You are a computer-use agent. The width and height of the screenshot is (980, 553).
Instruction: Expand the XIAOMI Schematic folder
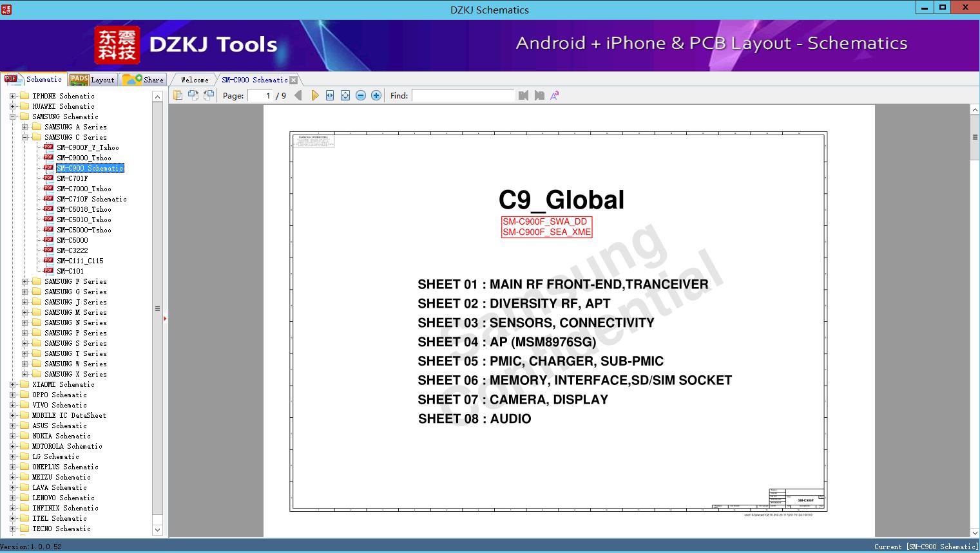coord(13,384)
